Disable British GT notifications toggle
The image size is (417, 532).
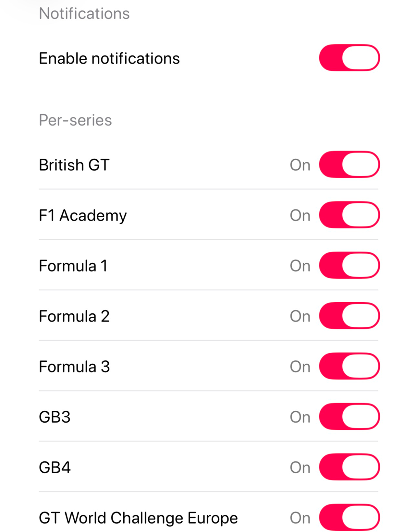(x=349, y=164)
